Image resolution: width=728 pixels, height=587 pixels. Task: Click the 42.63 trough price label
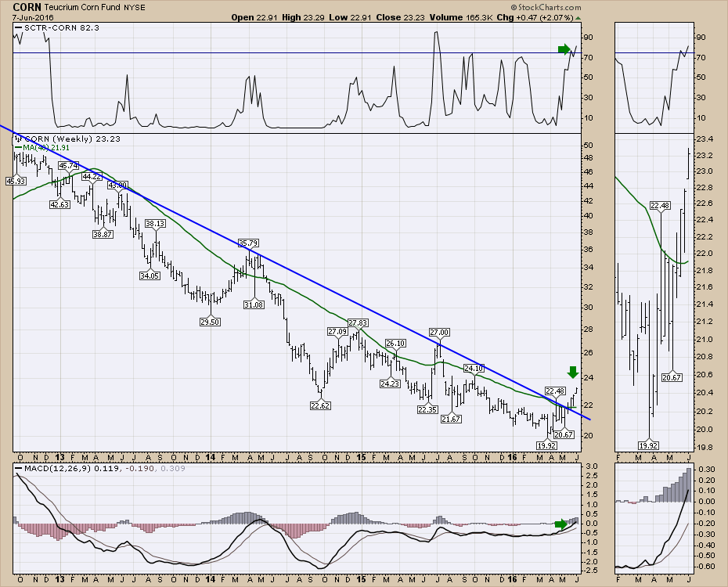click(60, 204)
